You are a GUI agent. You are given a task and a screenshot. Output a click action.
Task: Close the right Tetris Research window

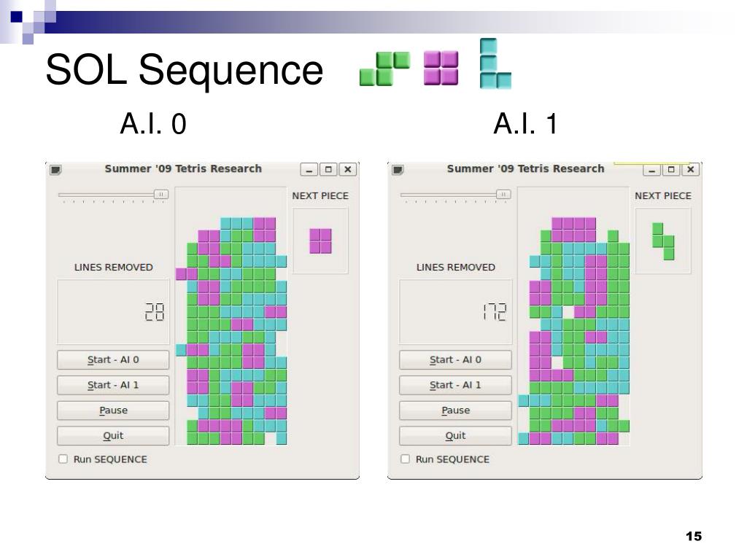point(690,169)
